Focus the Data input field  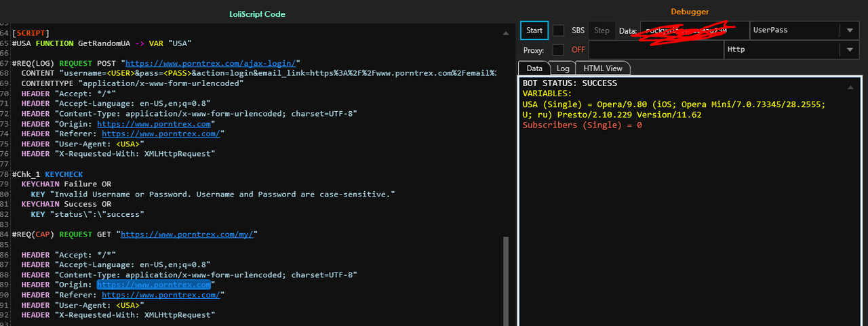tap(695, 30)
